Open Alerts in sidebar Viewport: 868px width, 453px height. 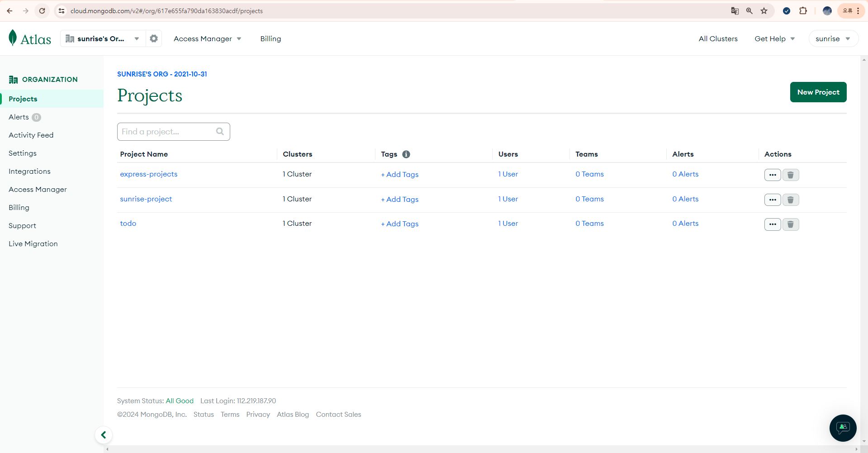[19, 117]
